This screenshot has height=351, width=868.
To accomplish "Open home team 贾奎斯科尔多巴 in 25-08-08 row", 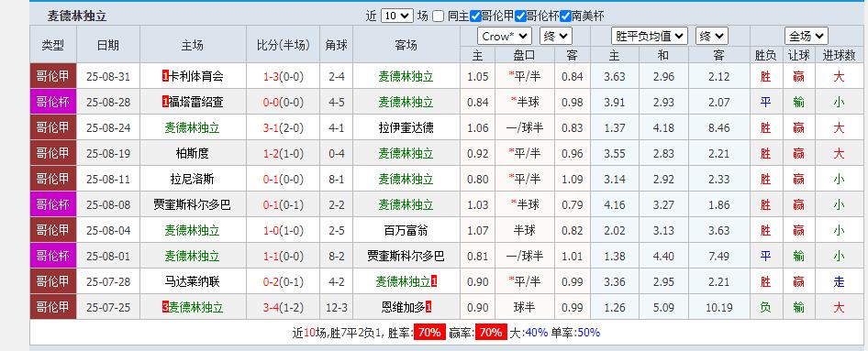I will click(192, 204).
